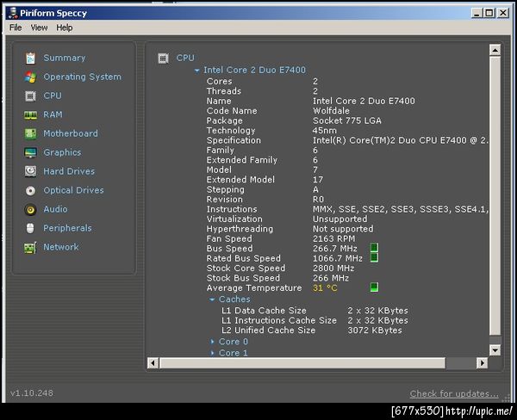
Task: Maximize the Piriform Speccy window
Action: [x=489, y=13]
